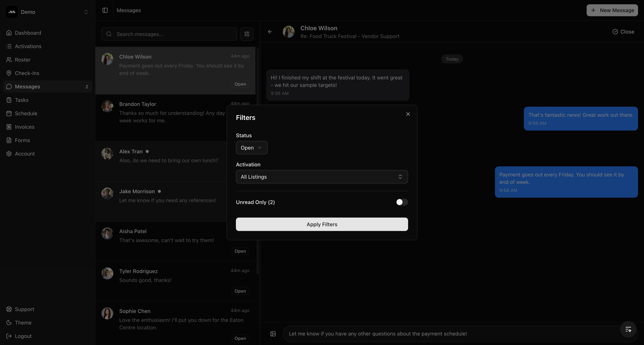
Task: Open Check-Ins from the sidebar
Action: 27,73
